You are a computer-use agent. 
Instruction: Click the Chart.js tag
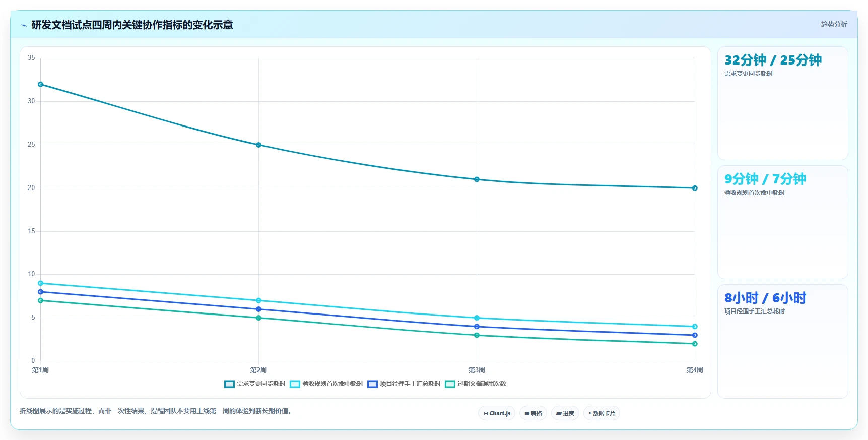[x=497, y=413]
